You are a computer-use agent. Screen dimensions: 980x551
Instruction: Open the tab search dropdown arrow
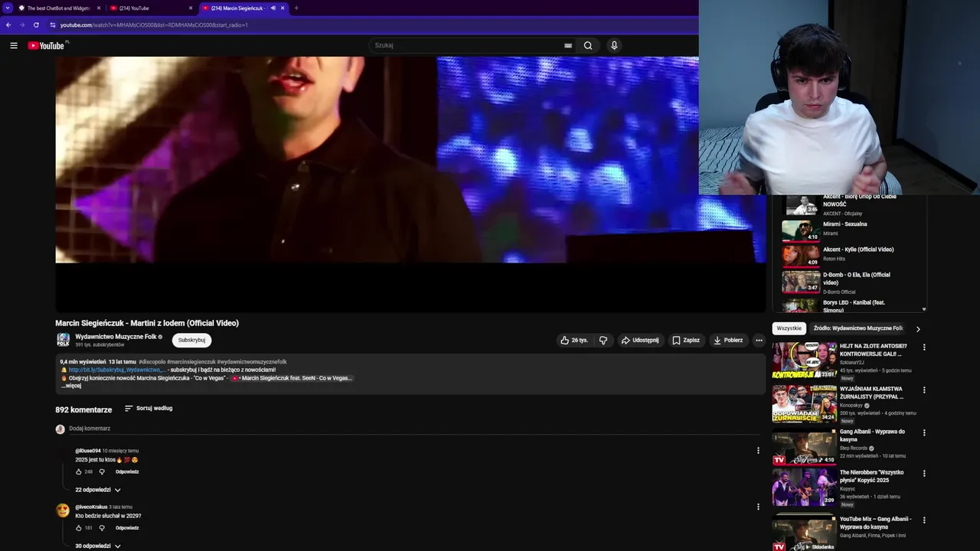click(8, 8)
